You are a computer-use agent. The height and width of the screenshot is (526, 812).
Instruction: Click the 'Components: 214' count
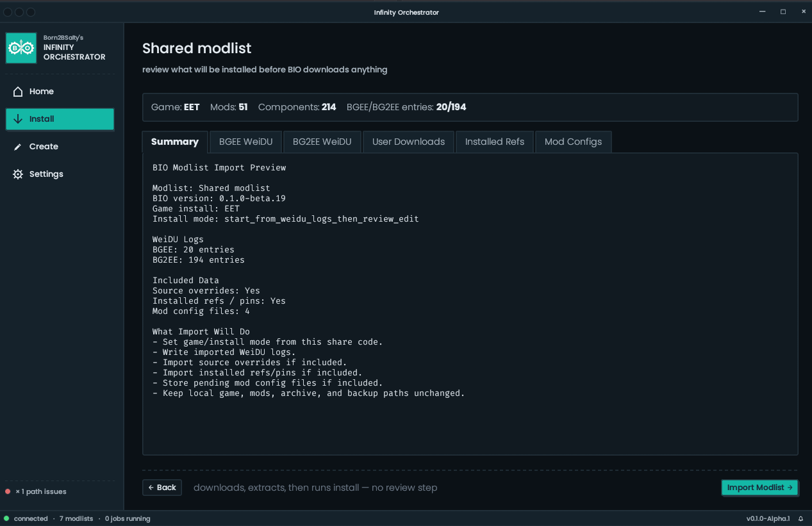(x=297, y=107)
